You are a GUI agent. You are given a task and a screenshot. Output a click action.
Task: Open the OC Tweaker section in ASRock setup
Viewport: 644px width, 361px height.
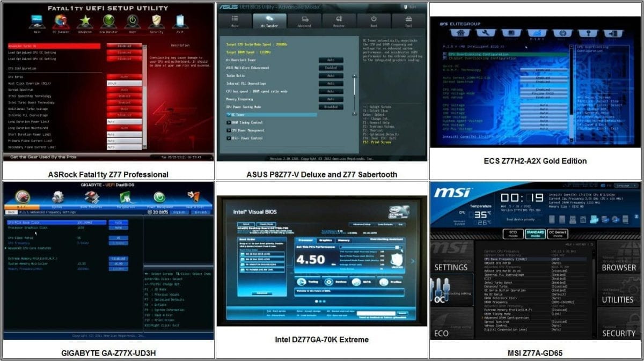[x=61, y=21]
